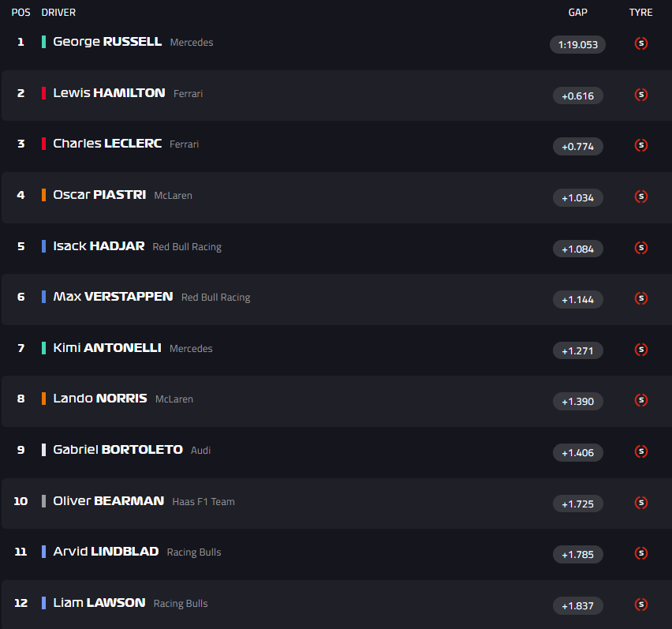Click the TYRE column header

point(640,13)
